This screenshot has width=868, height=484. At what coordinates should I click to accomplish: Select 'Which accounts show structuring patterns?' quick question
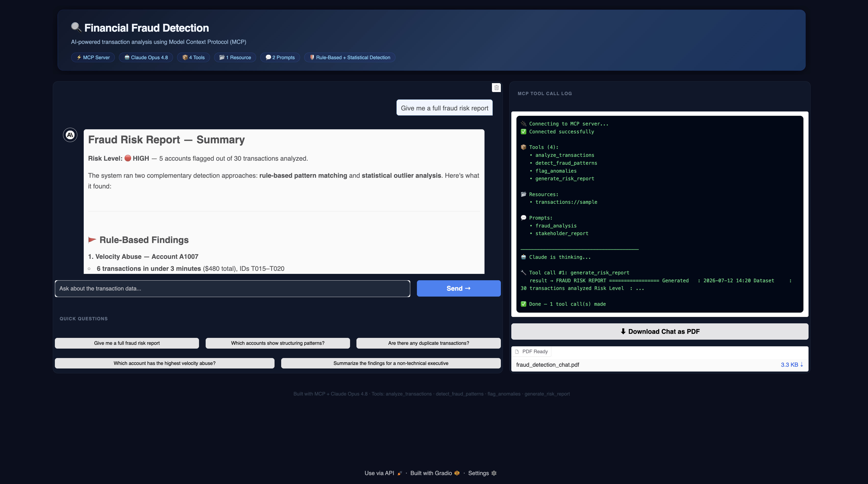point(278,343)
